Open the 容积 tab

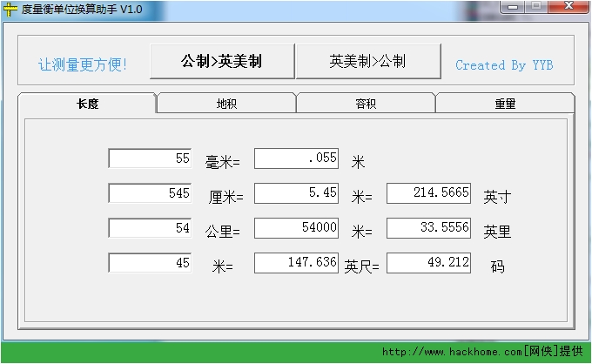tap(366, 104)
